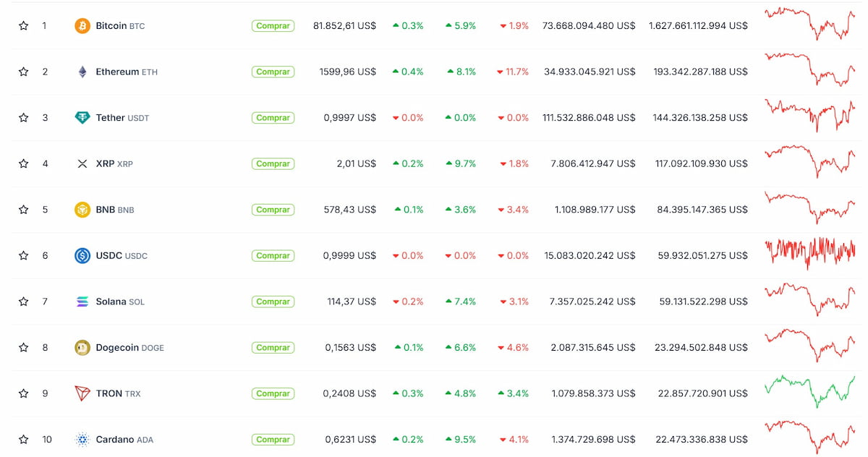This screenshot has width=868, height=457.
Task: Select Comprar for Cardano
Action: point(273,440)
